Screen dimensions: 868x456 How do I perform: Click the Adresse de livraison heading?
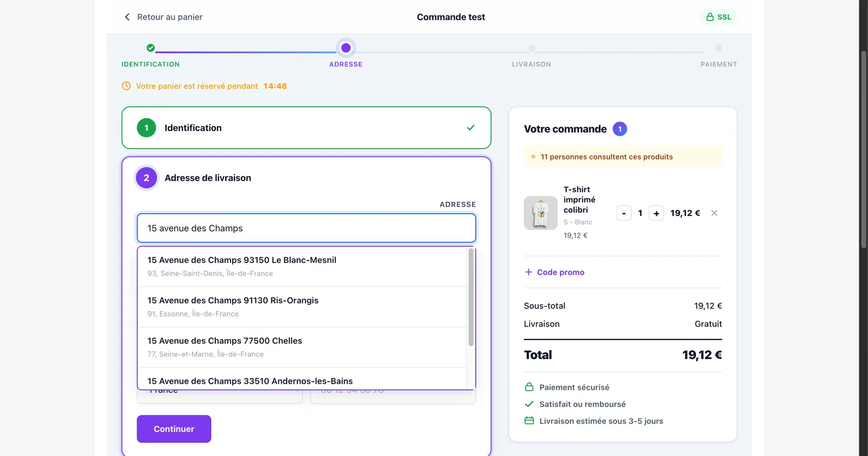click(x=208, y=178)
